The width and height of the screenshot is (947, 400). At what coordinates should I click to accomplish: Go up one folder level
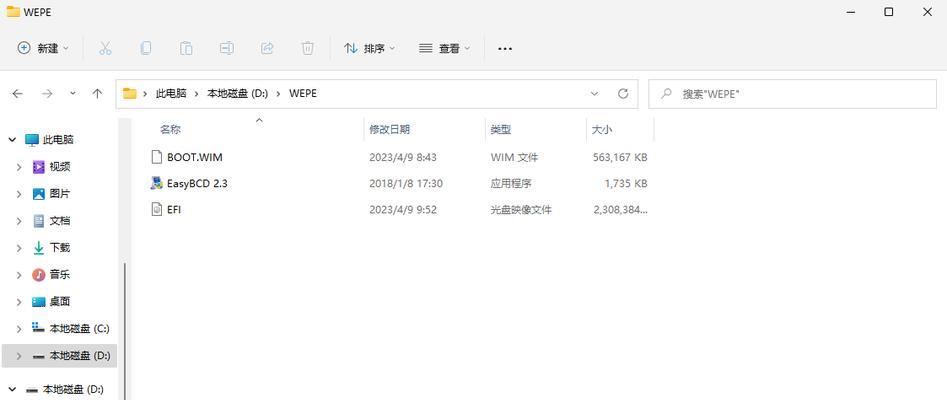click(x=97, y=94)
